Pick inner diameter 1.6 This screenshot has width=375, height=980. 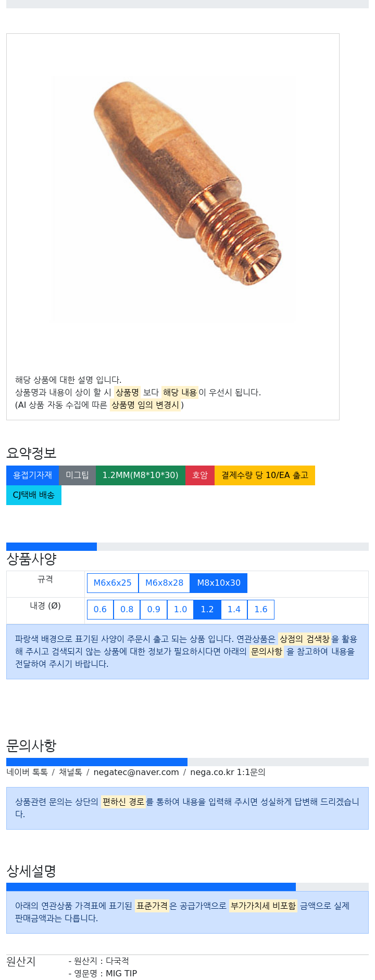[261, 610]
